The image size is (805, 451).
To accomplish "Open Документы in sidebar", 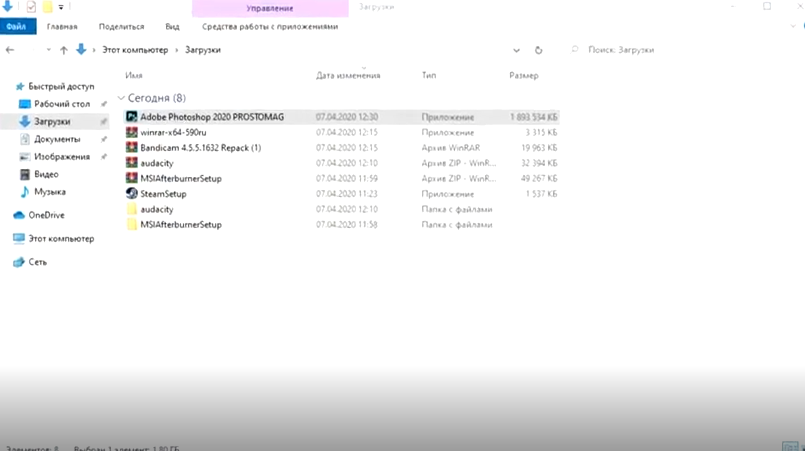I will (x=57, y=139).
